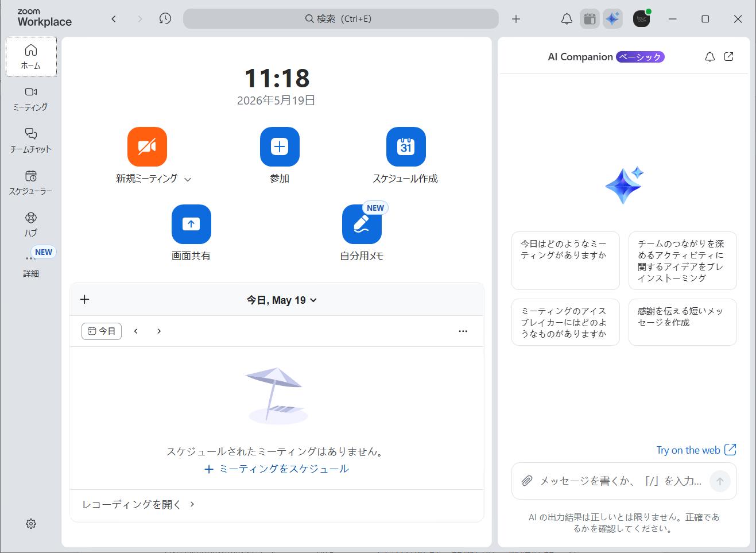Pop out AI Companion panel

729,57
